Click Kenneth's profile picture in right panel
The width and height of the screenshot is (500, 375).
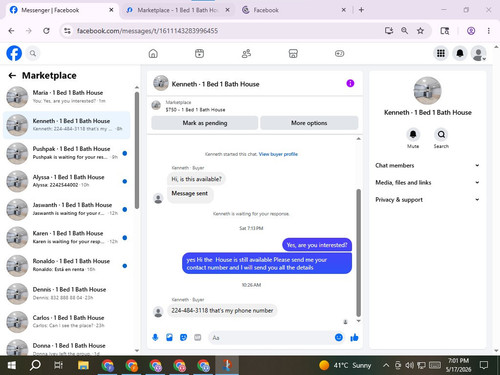pos(427,91)
